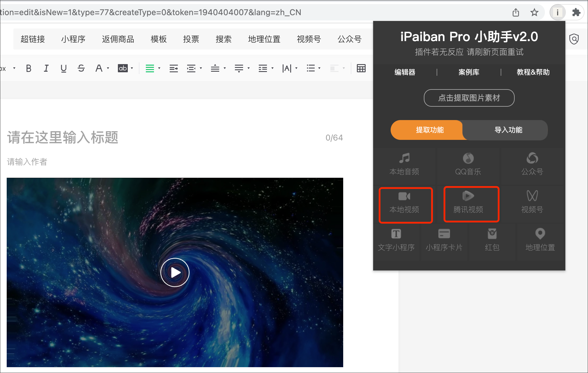Open the 案例库 tab in plugin
This screenshot has height=373, width=588.
click(469, 72)
